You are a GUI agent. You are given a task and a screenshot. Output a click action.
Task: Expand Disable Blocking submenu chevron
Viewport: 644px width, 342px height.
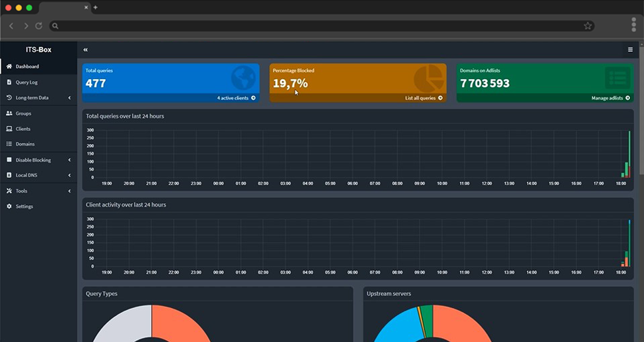pos(69,159)
